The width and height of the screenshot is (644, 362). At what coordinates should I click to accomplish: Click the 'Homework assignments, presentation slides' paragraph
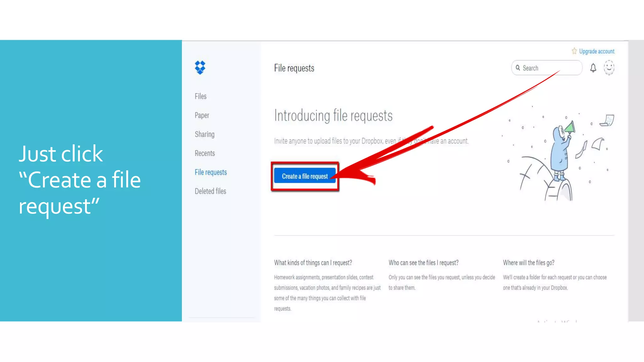point(327,293)
